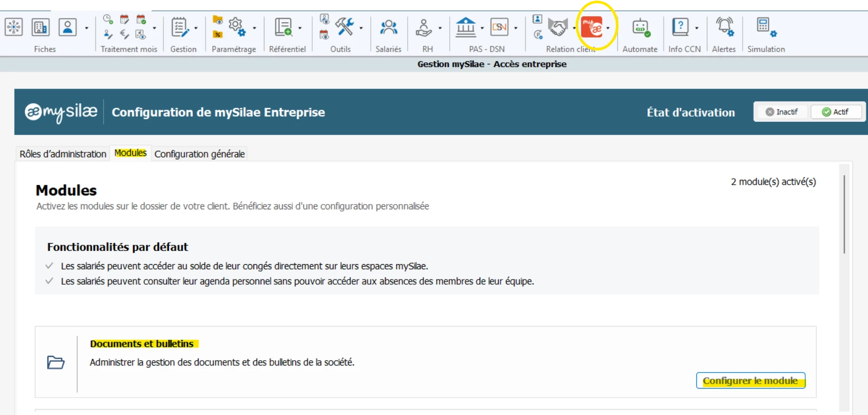Set activation state to Actif

click(836, 112)
